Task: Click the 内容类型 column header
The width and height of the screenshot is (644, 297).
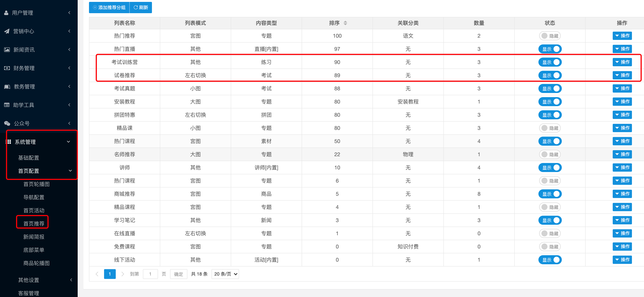Action: (266, 23)
